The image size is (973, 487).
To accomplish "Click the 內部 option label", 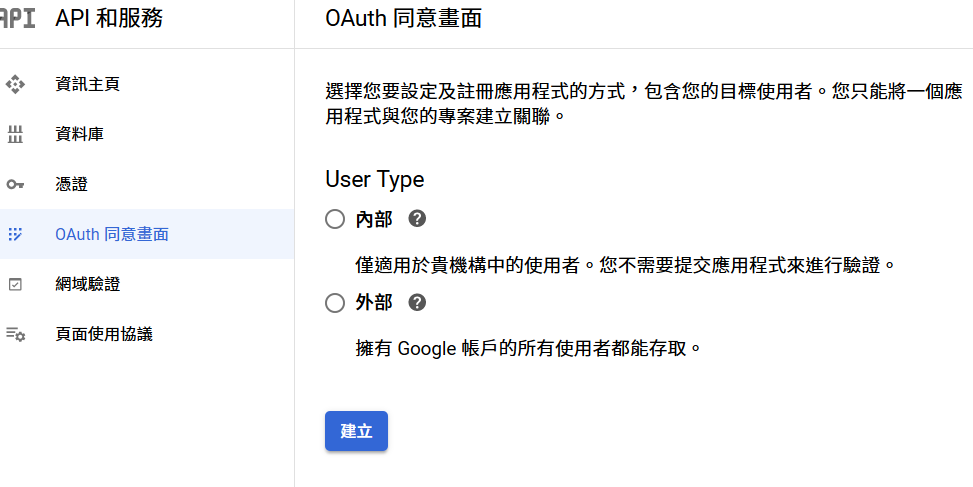I will 374,219.
